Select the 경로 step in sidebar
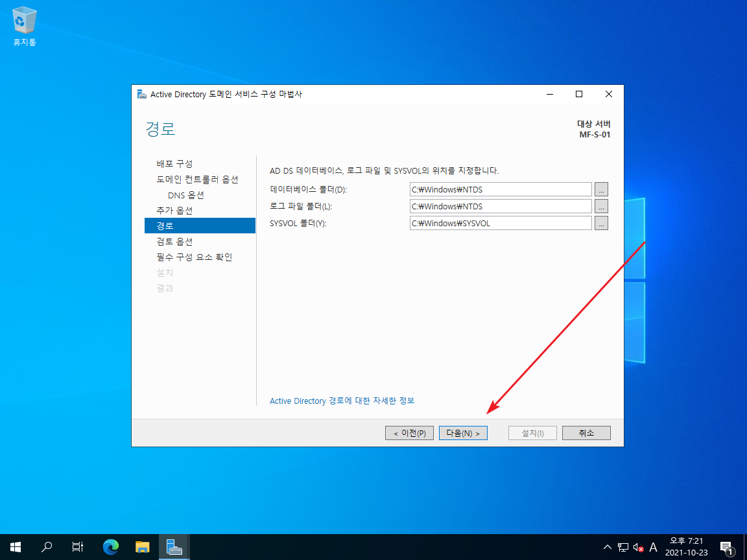The image size is (747, 560). click(200, 226)
